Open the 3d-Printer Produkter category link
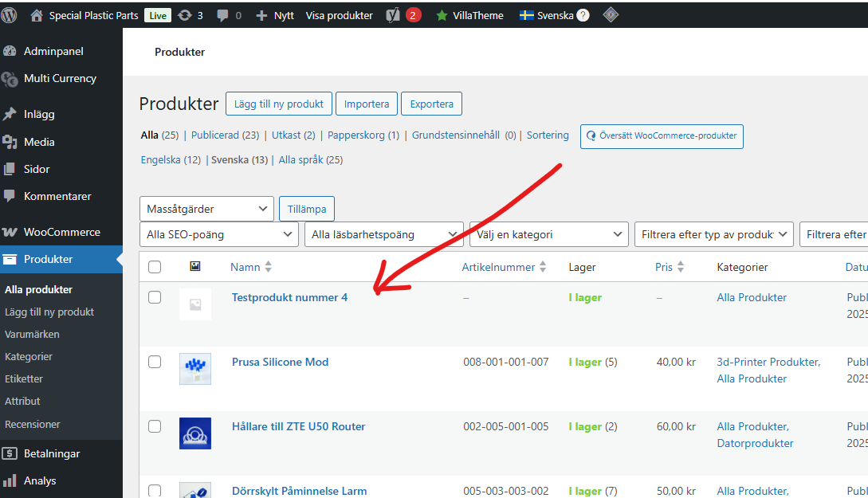This screenshot has width=868, height=498. point(768,362)
